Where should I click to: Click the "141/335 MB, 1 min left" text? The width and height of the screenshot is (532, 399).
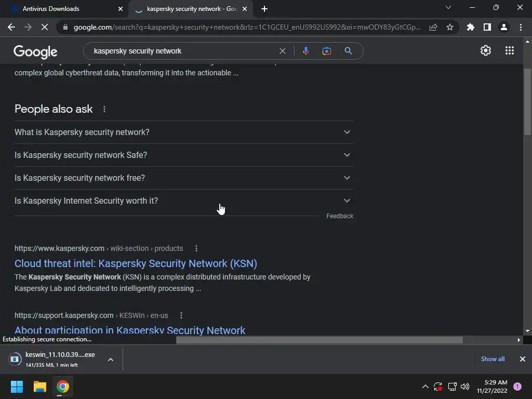[x=51, y=365]
